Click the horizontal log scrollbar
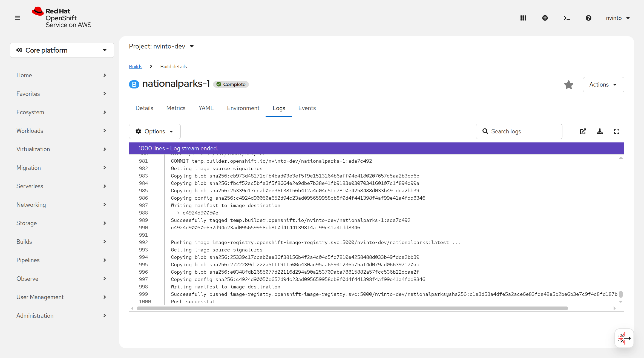 [x=352, y=308]
